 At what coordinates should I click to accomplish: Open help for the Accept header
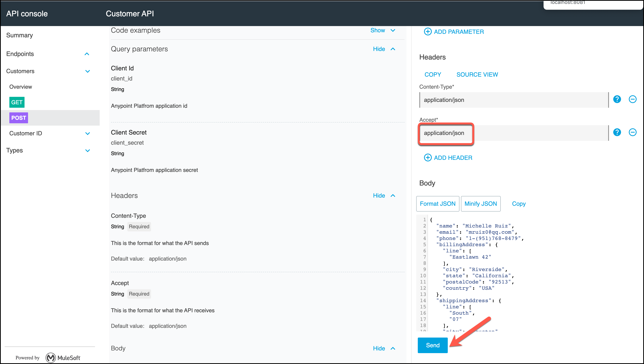pos(617,132)
